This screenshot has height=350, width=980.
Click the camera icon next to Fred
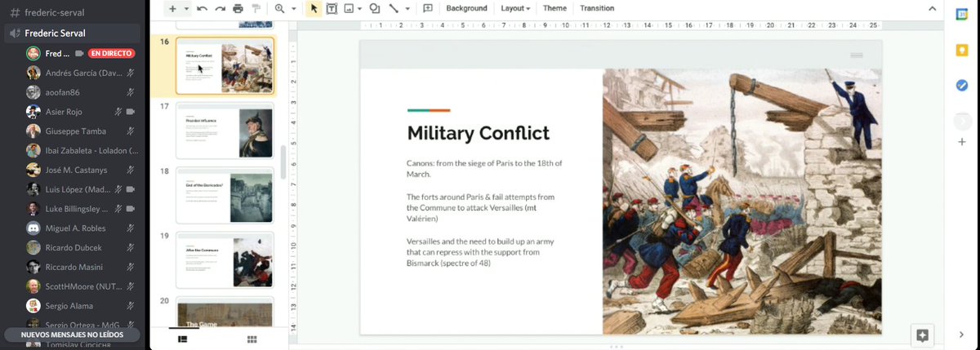(x=80, y=53)
